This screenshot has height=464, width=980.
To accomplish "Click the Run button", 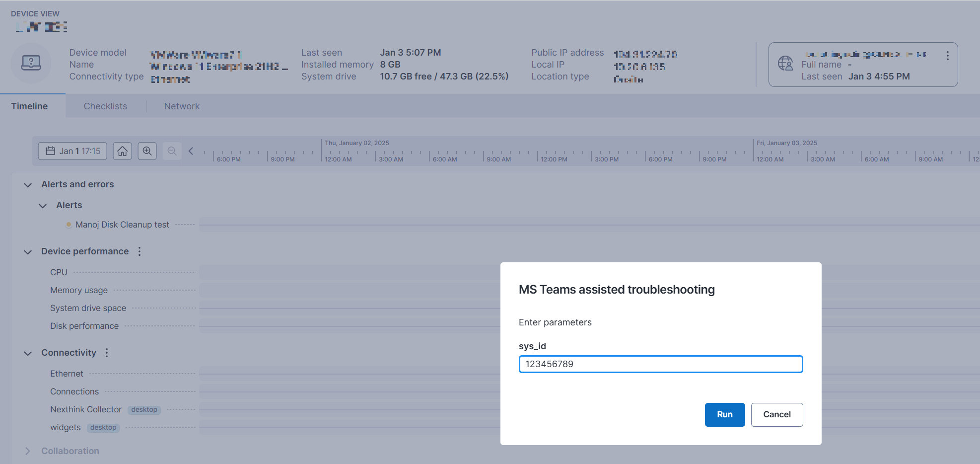I will pos(724,414).
